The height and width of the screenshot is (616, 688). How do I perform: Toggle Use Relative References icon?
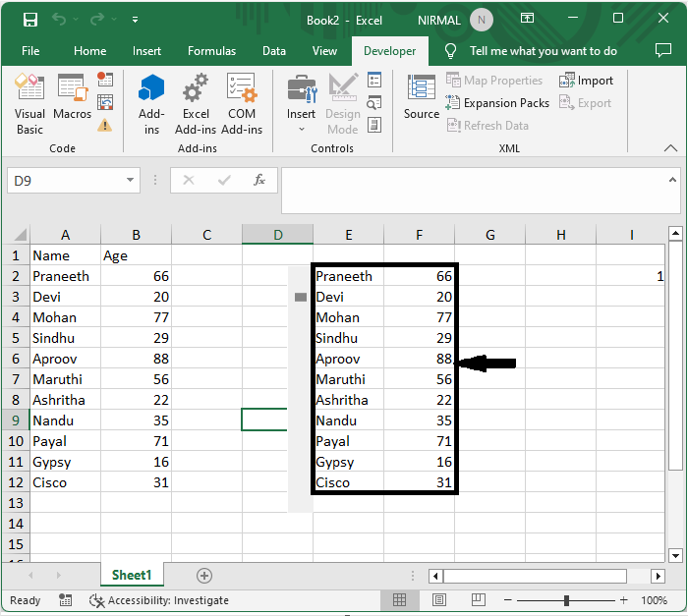click(105, 102)
